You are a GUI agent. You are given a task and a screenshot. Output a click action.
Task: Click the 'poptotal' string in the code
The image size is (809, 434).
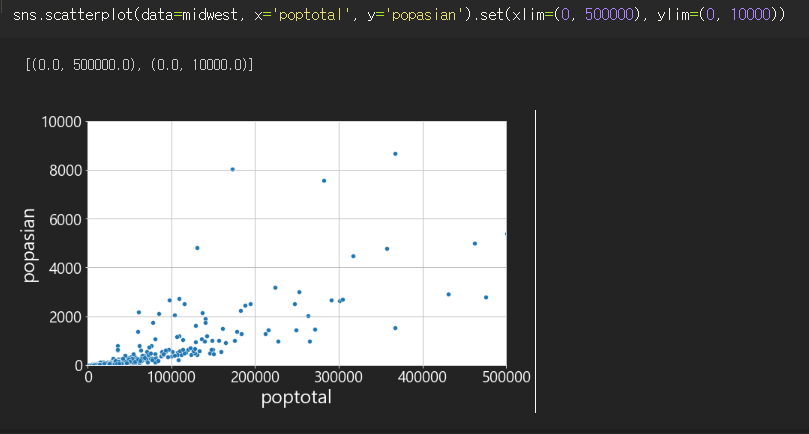pos(311,14)
